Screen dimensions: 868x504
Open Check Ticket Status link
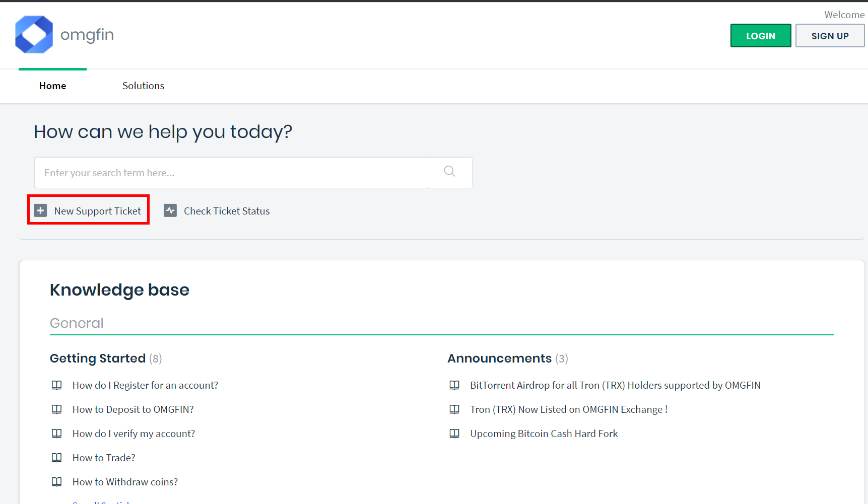click(x=227, y=211)
